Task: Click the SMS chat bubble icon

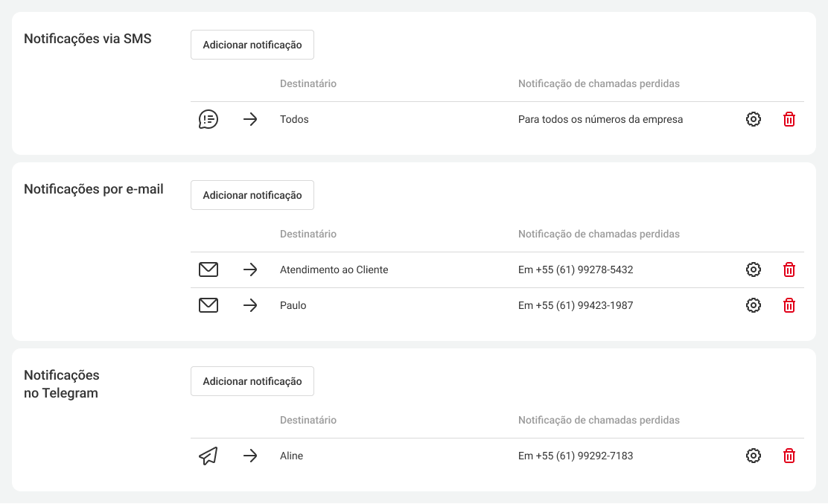Action: pos(208,119)
